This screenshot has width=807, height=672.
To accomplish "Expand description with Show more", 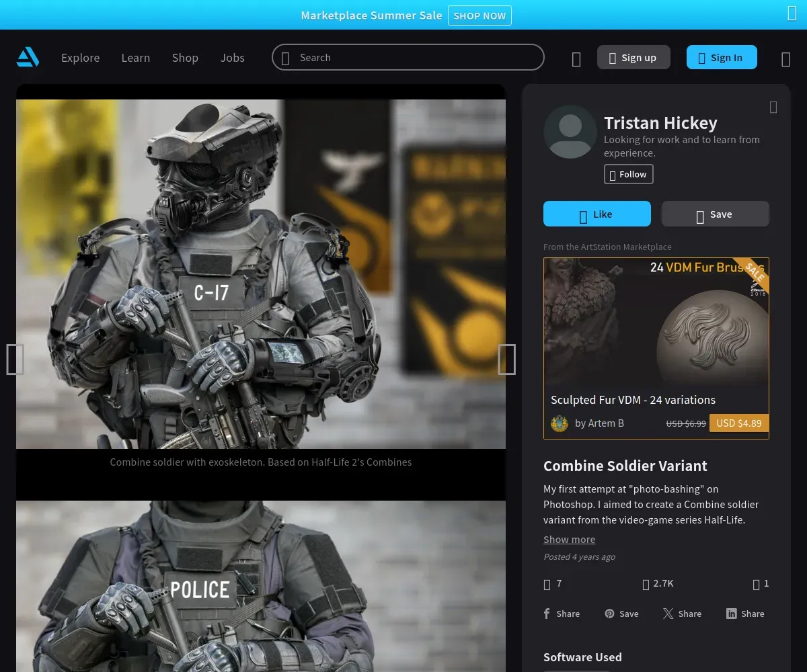I will point(569,540).
